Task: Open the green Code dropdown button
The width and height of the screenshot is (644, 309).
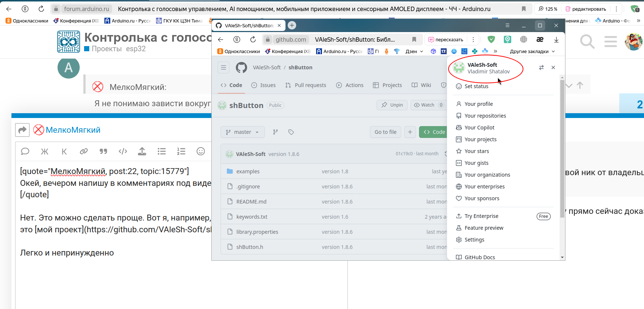Action: tap(434, 132)
